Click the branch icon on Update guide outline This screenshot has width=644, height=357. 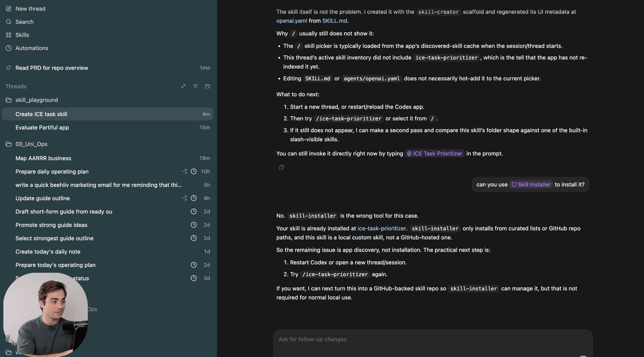pos(184,198)
